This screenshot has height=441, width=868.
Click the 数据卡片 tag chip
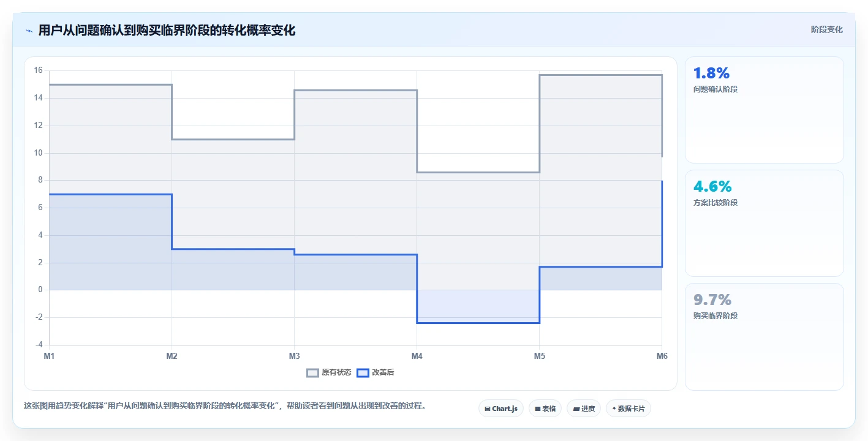pos(628,409)
